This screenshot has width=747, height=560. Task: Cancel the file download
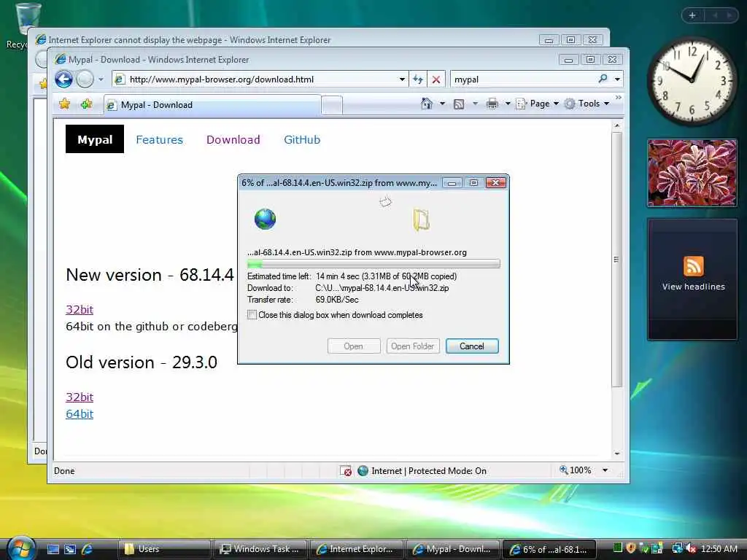[472, 346]
